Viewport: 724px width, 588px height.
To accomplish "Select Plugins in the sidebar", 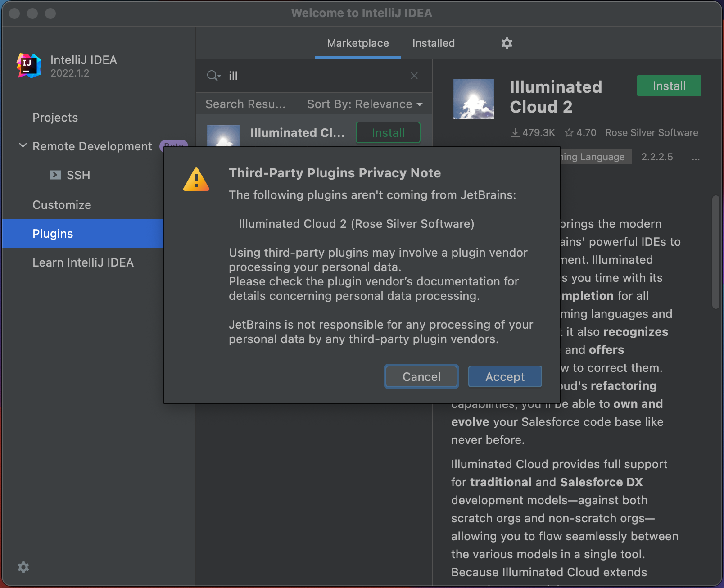I will pos(83,233).
